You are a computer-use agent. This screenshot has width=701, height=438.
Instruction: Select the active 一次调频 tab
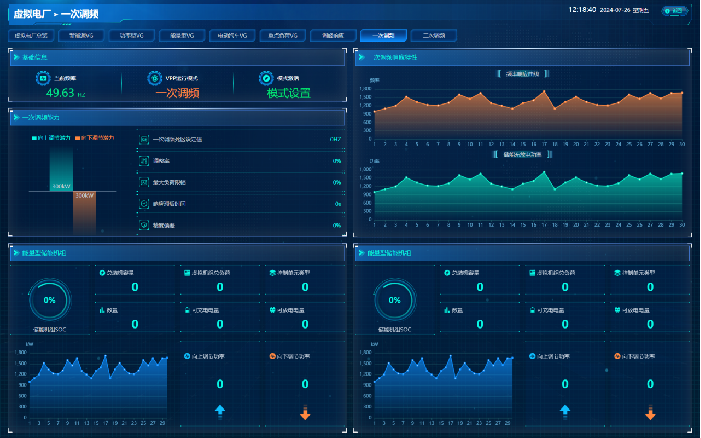tap(384, 35)
